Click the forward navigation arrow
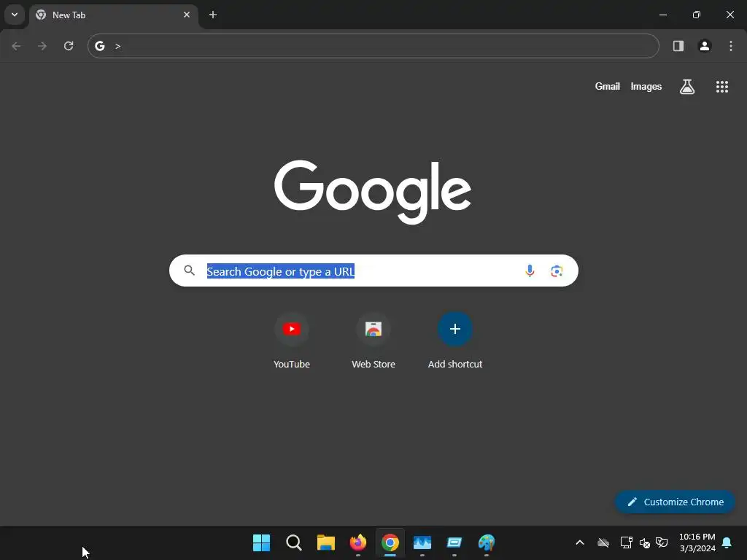Viewport: 747px width, 560px height. 42,46
